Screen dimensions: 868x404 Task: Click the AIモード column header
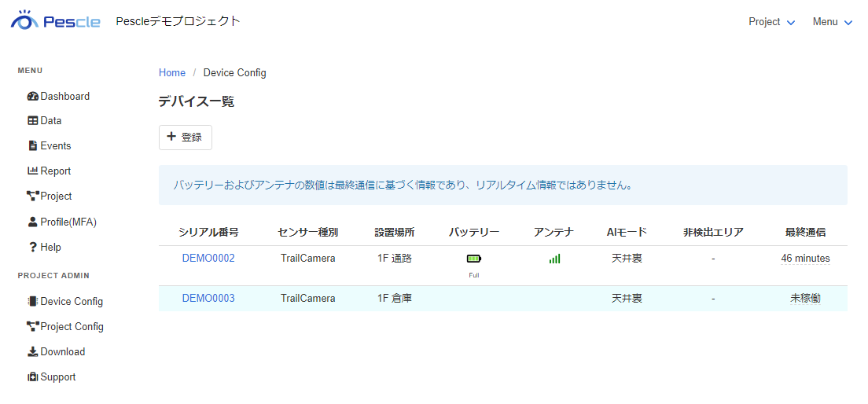tap(627, 233)
